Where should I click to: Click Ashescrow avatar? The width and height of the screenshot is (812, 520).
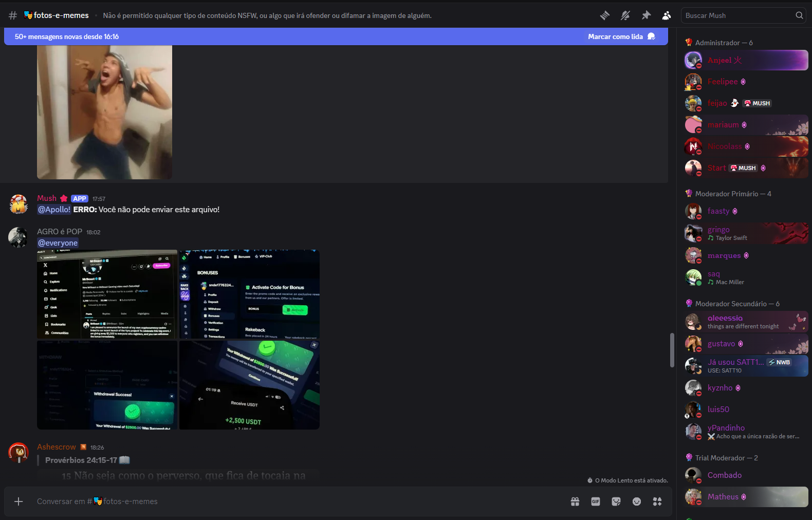pyautogui.click(x=19, y=453)
